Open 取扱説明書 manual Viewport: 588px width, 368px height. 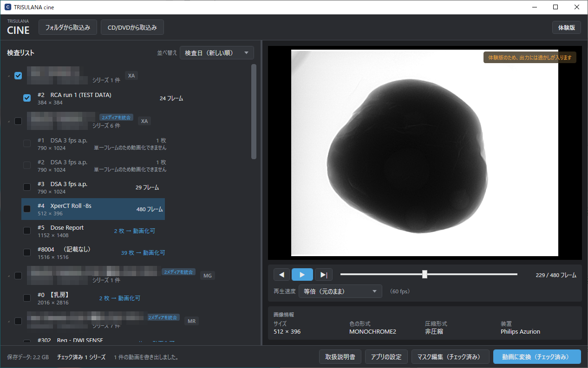tap(340, 357)
